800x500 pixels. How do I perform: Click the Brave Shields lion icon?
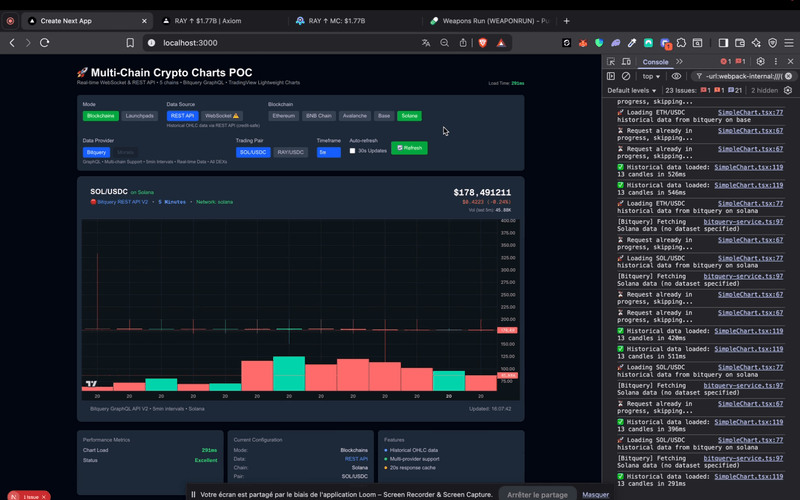click(x=482, y=43)
